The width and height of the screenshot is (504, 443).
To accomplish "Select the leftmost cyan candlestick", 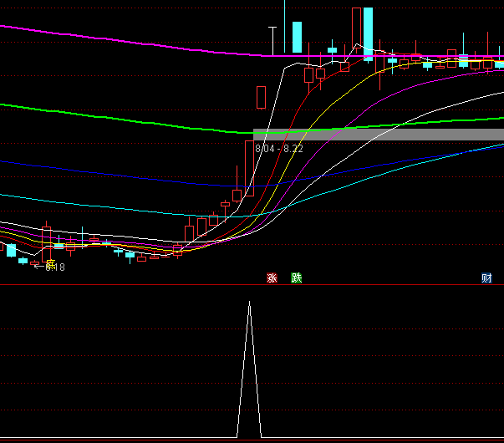I will pyautogui.click(x=11, y=250).
